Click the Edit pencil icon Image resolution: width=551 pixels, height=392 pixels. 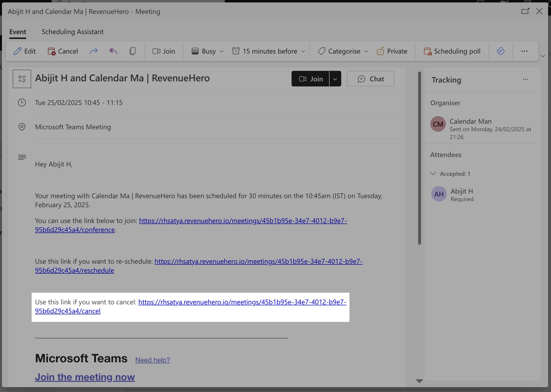coord(18,51)
